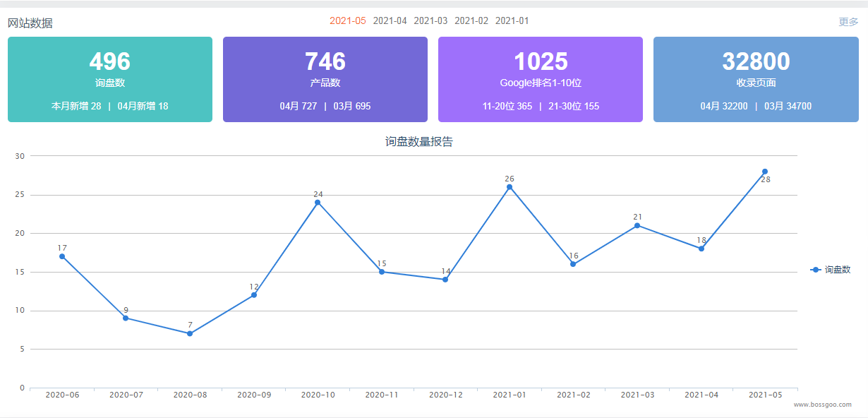Click the 2021-03 data point labeled 21
The width and height of the screenshot is (868, 418).
point(637,225)
